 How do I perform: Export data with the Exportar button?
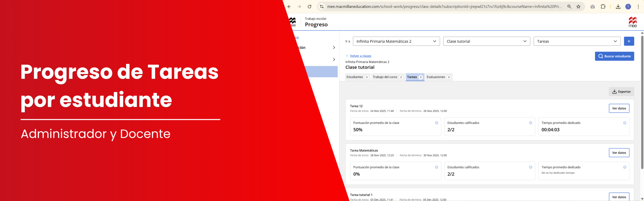pos(621,92)
